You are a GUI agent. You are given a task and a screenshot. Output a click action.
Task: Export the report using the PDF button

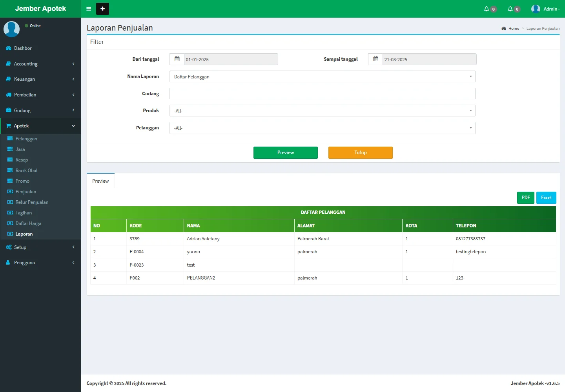point(525,198)
